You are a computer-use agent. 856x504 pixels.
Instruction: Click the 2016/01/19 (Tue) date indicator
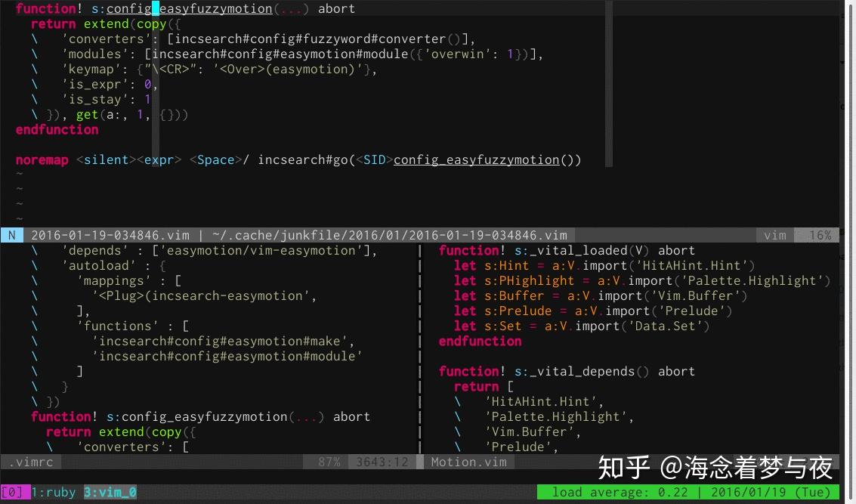771,492
